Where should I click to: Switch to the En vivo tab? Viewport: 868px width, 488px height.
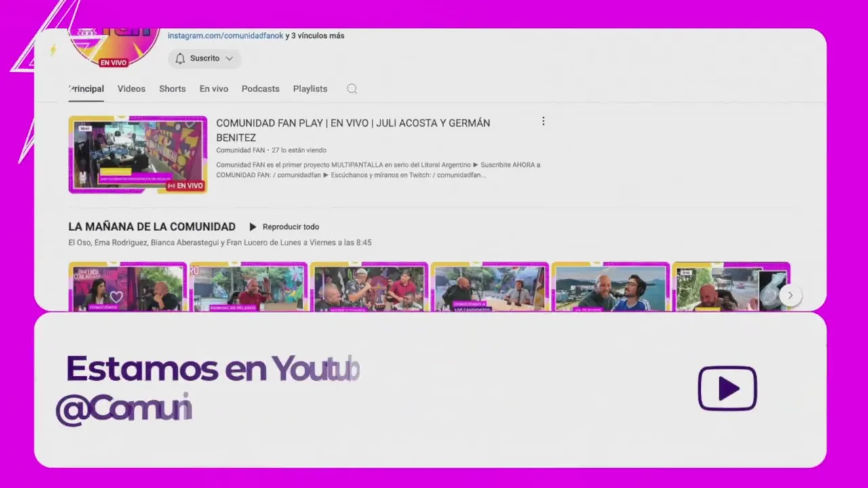pyautogui.click(x=214, y=89)
